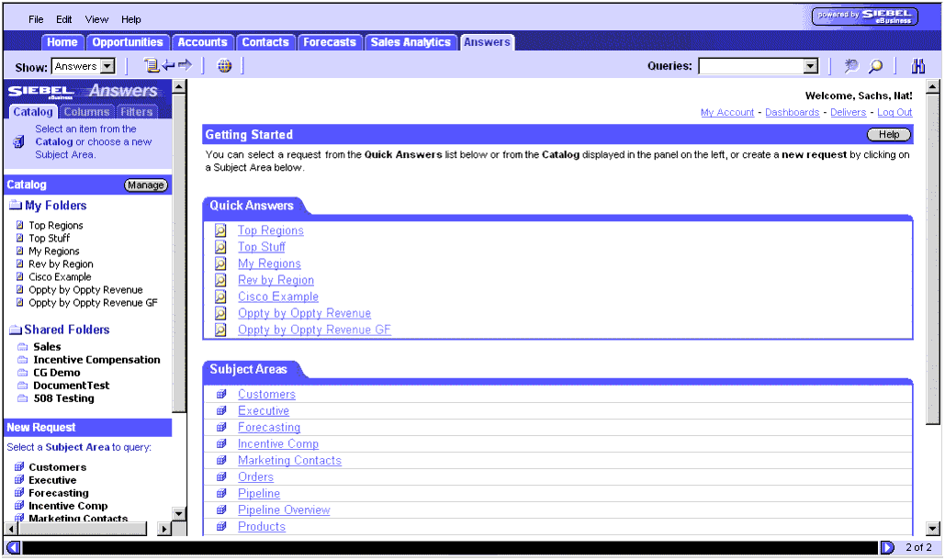Open the Pipeline Overview subject area link

click(284, 510)
